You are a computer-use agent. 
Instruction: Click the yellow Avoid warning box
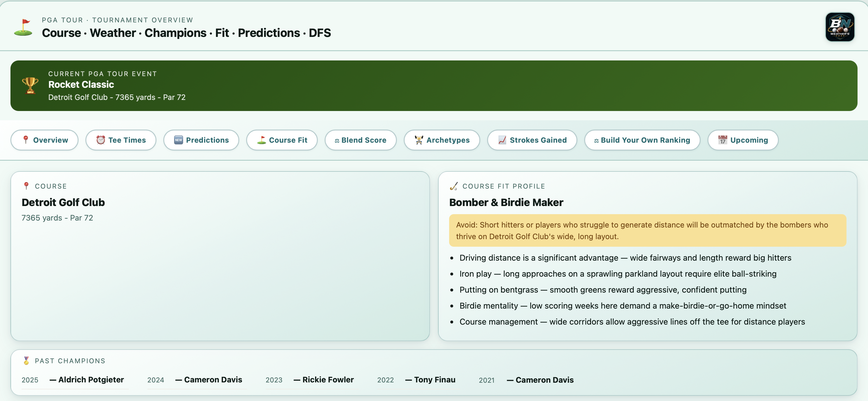(648, 231)
